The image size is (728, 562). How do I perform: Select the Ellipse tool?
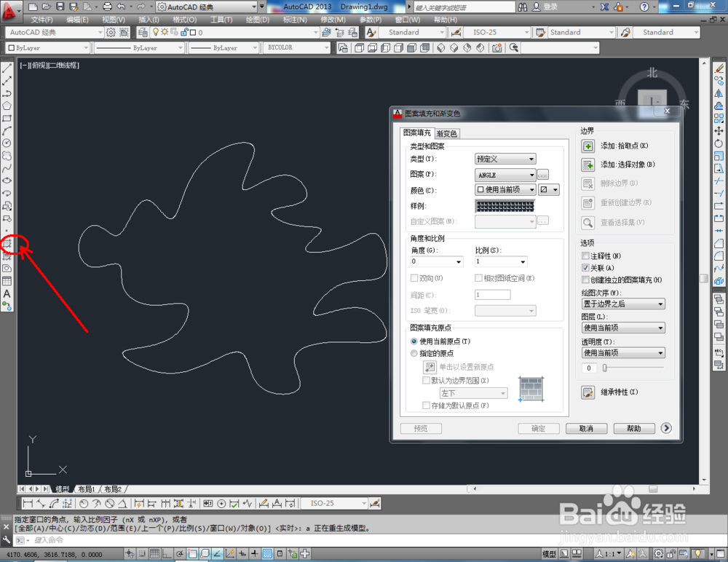tap(7, 181)
